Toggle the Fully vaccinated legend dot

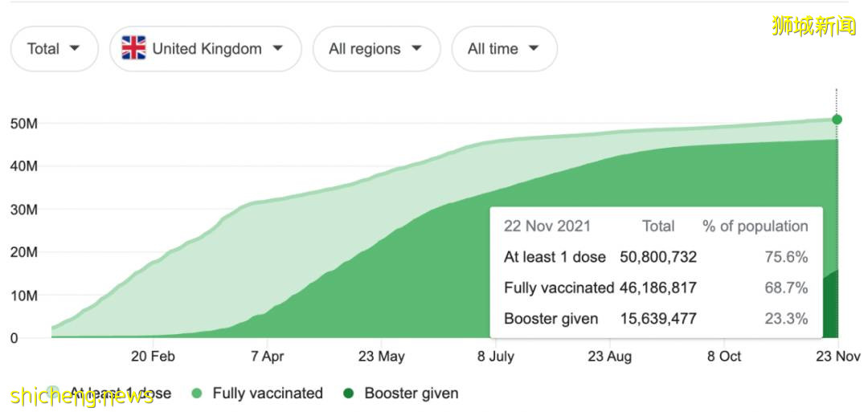[x=197, y=394]
